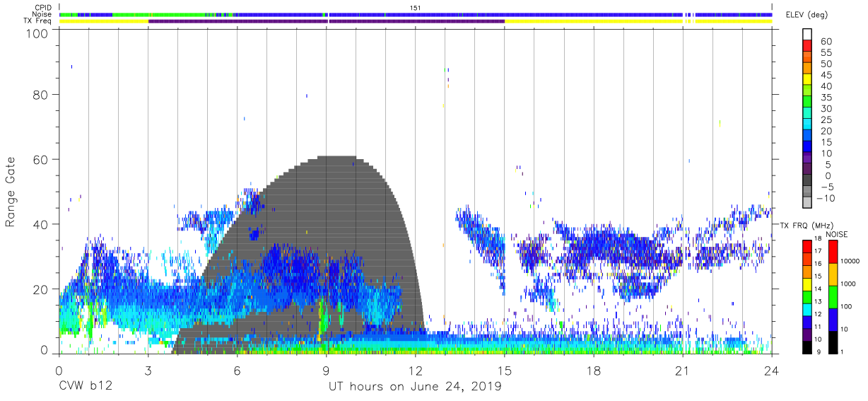Click the CVW b12 label
This screenshot has width=868, height=401.
point(84,387)
